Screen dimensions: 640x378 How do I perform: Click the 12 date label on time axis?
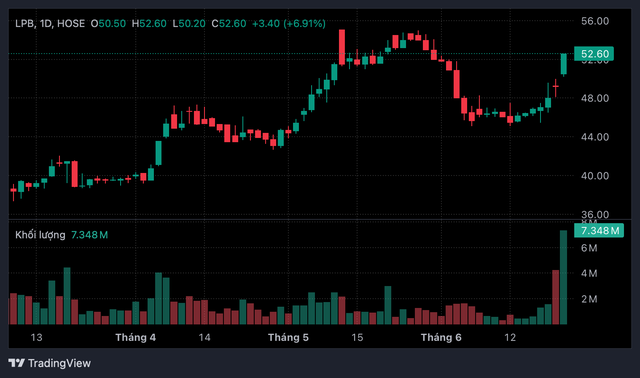(x=510, y=338)
